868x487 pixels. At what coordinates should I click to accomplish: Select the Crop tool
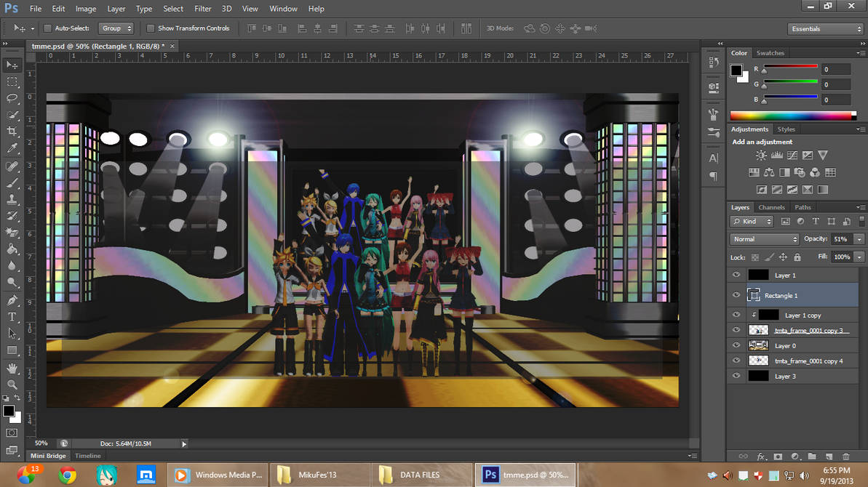click(x=12, y=132)
